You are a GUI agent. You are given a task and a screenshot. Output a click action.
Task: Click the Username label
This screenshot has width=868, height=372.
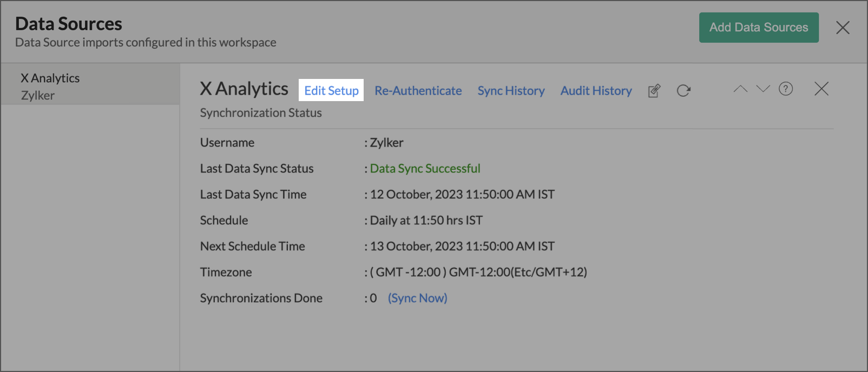tap(227, 143)
